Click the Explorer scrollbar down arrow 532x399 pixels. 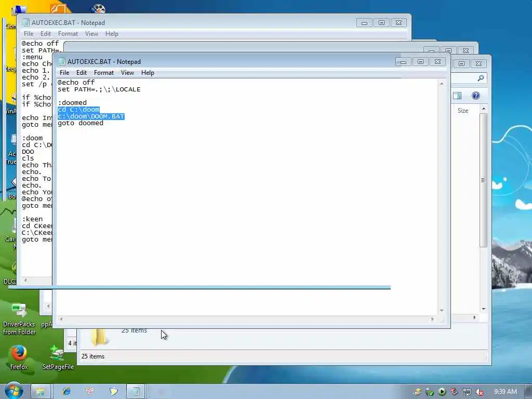coord(484,309)
